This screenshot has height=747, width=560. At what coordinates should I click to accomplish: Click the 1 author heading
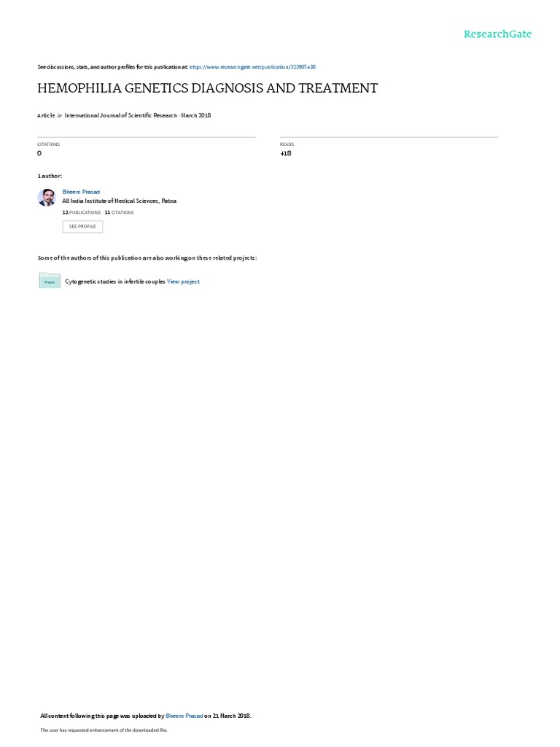tap(50, 176)
